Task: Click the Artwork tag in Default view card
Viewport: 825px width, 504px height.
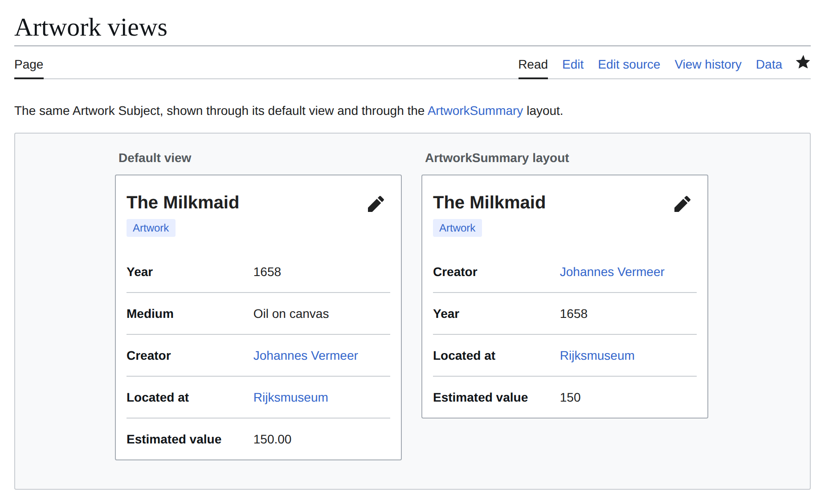Action: pos(151,228)
